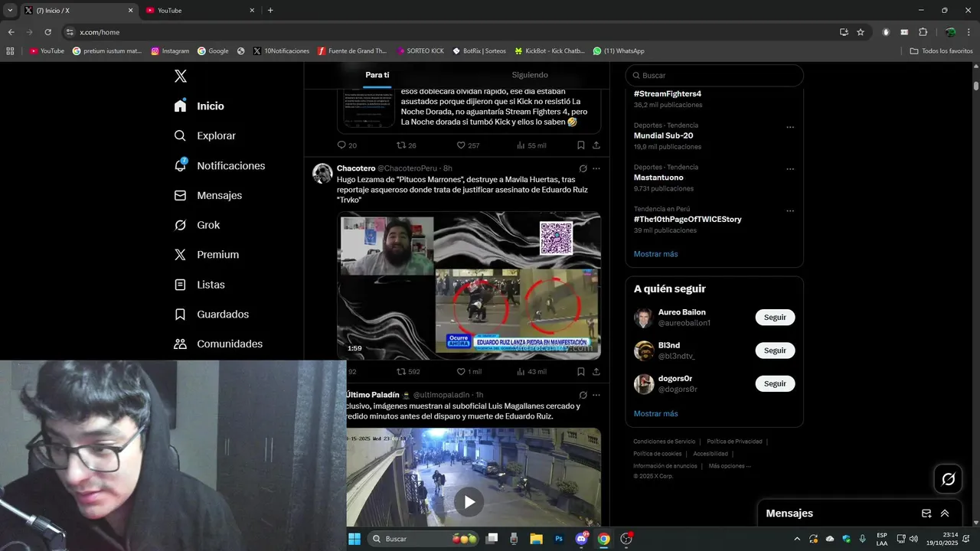
Task: Bookmark the Stream Fighters post
Action: [x=581, y=145]
